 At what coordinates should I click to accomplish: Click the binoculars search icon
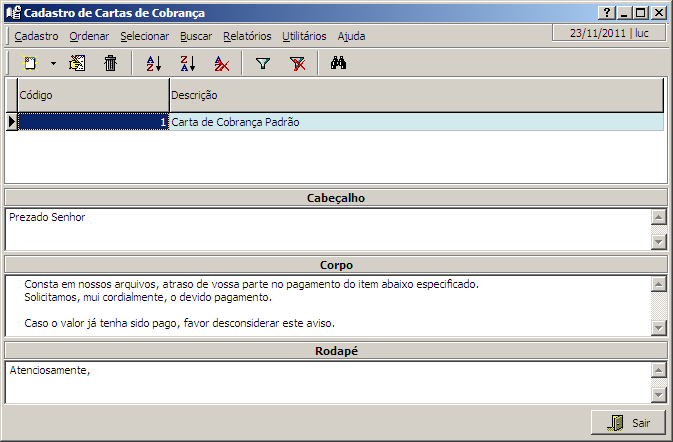click(x=338, y=63)
